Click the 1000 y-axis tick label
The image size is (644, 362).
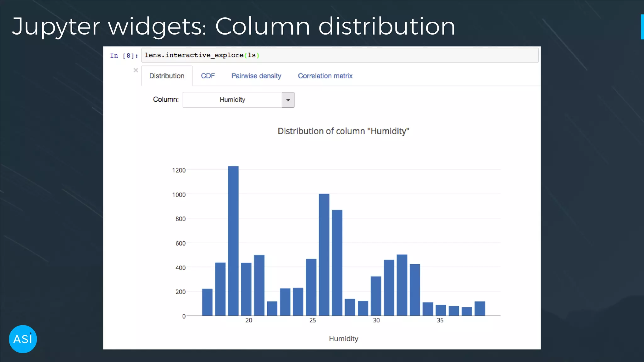point(179,195)
